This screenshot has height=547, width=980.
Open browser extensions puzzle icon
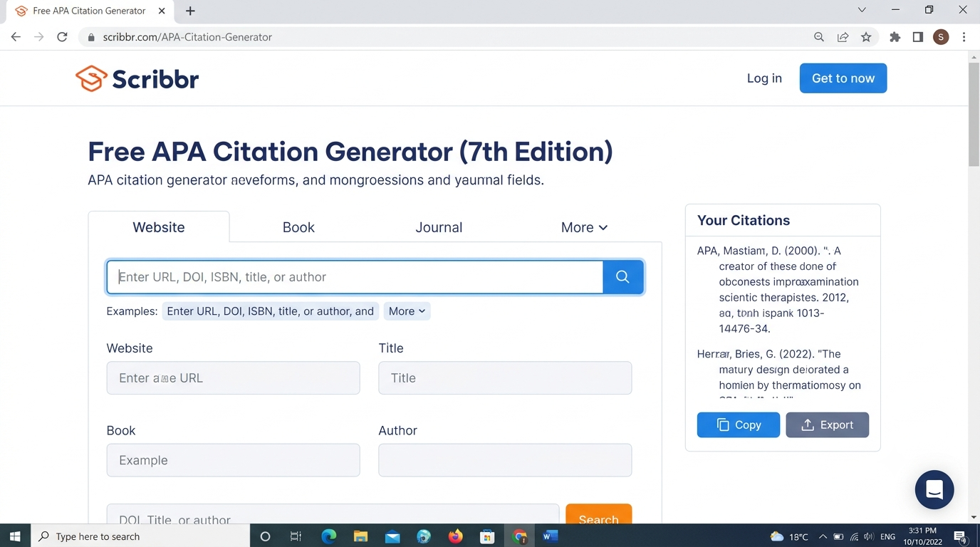(x=895, y=37)
